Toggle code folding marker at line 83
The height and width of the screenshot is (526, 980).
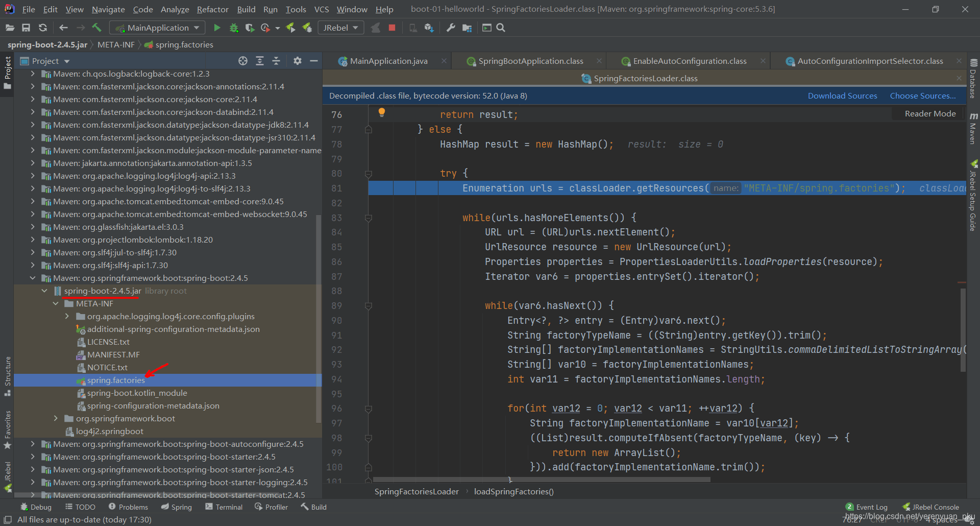[x=369, y=218]
